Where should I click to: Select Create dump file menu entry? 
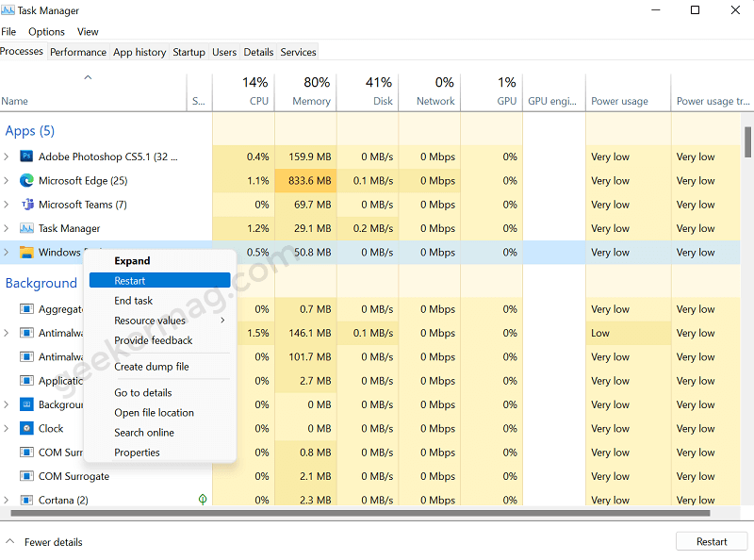pyautogui.click(x=159, y=367)
